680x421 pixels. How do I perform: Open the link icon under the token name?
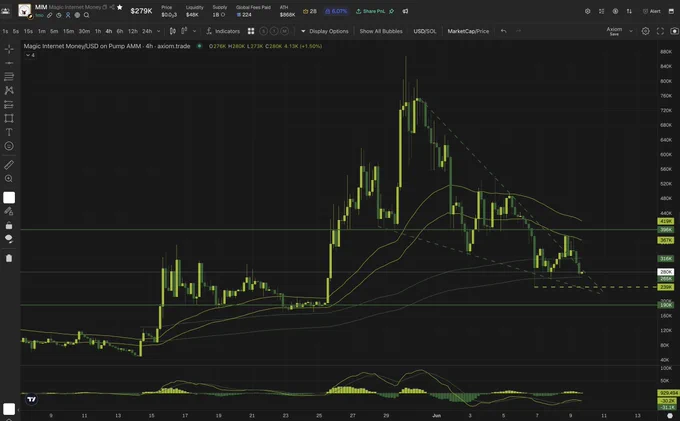tap(49, 15)
